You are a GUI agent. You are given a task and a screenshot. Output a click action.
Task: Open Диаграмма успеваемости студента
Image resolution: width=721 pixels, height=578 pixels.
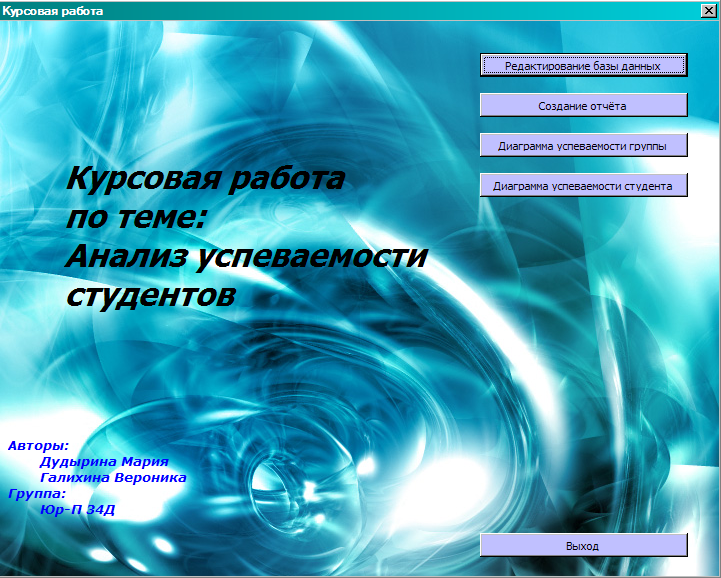pyautogui.click(x=584, y=185)
